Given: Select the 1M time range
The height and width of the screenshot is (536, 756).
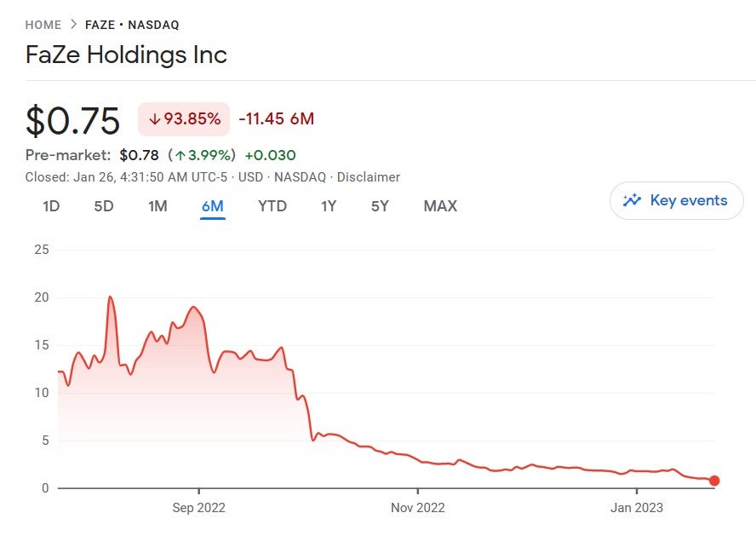Looking at the screenshot, I should click(157, 205).
